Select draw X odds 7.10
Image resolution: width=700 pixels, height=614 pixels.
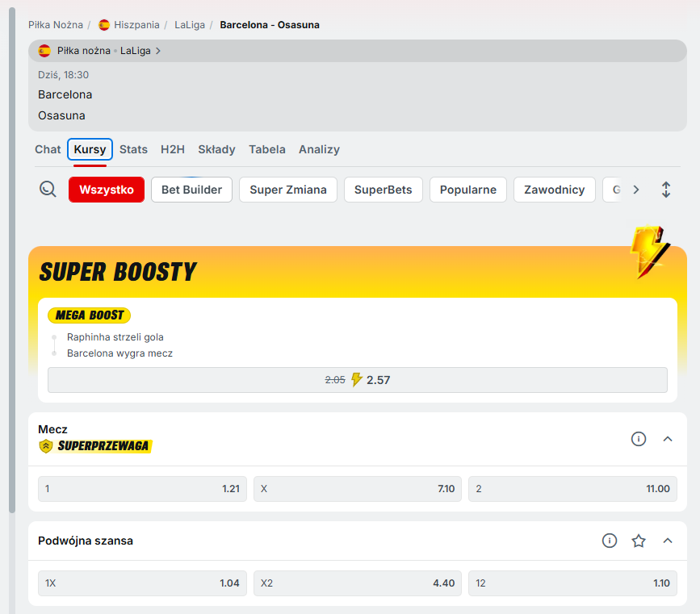pyautogui.click(x=358, y=489)
